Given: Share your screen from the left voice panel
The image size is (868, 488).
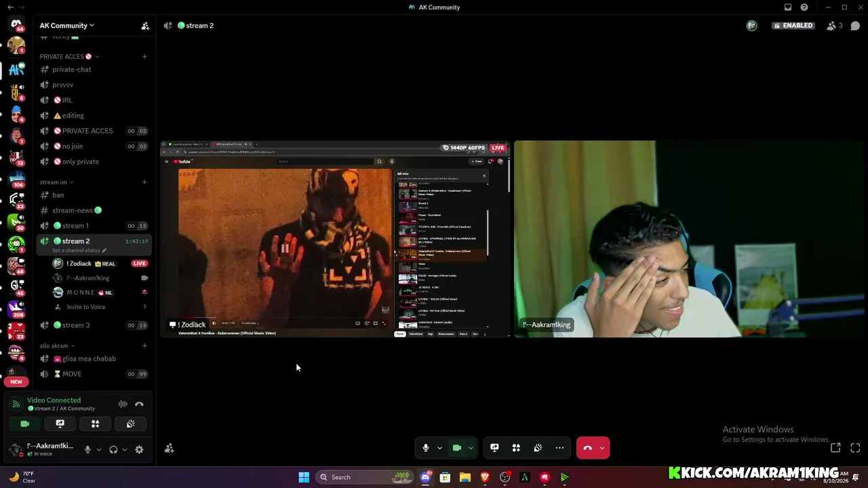Looking at the screenshot, I should [60, 424].
